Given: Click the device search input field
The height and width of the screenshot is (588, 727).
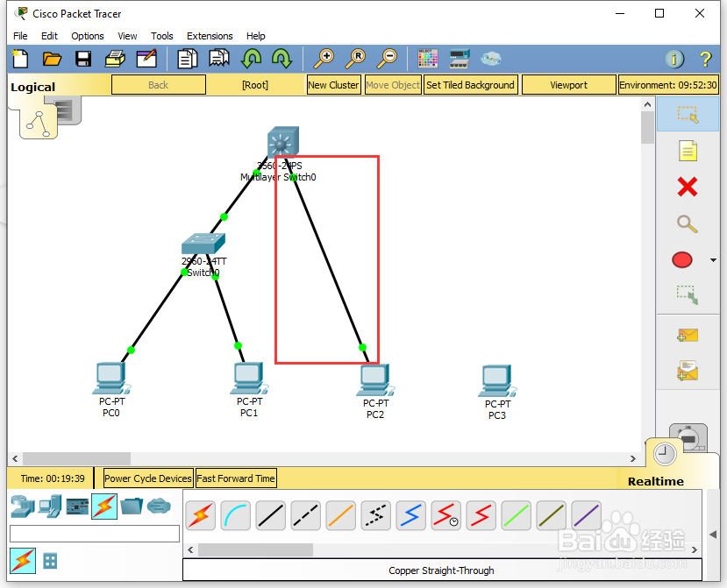Looking at the screenshot, I should (95, 534).
